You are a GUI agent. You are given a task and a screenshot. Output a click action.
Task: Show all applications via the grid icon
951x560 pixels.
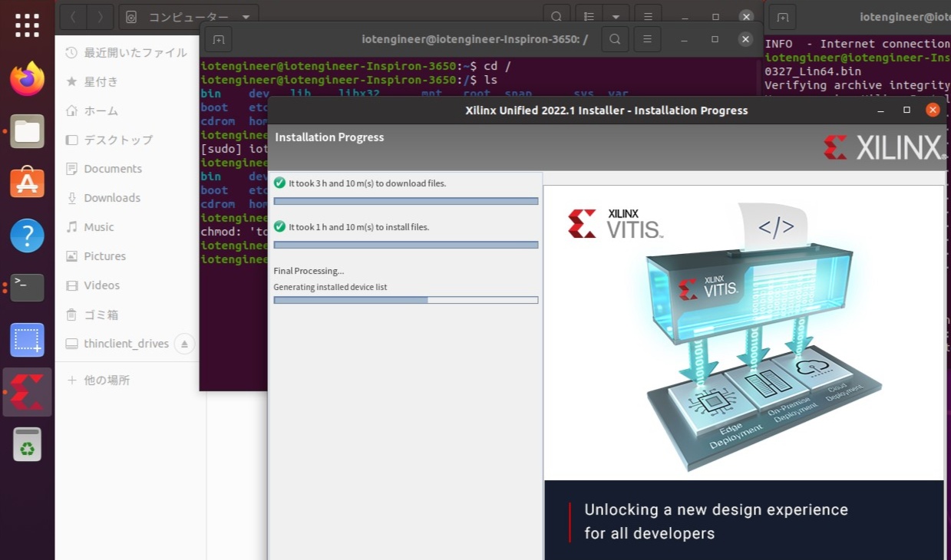(28, 24)
